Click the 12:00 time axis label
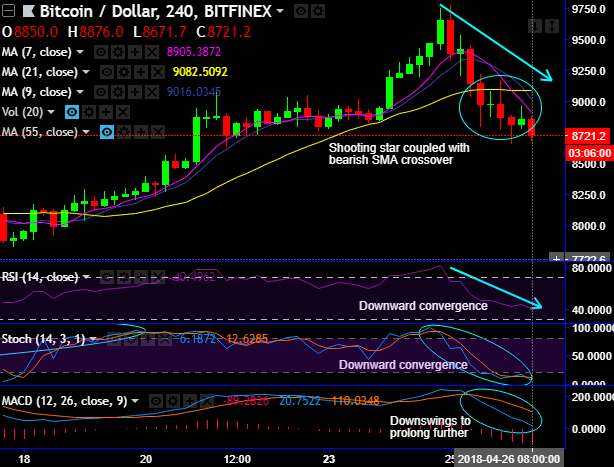Screen dimensions: 614x467 pos(237,459)
